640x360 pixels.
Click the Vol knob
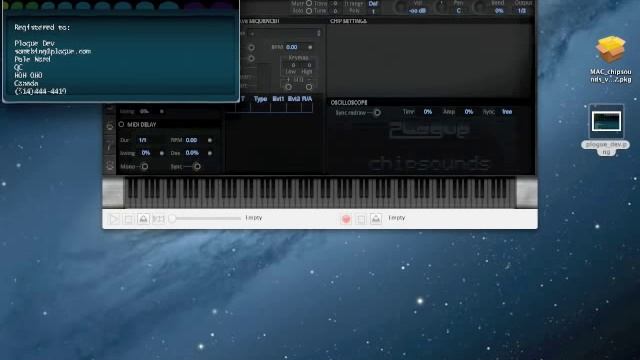[401, 7]
